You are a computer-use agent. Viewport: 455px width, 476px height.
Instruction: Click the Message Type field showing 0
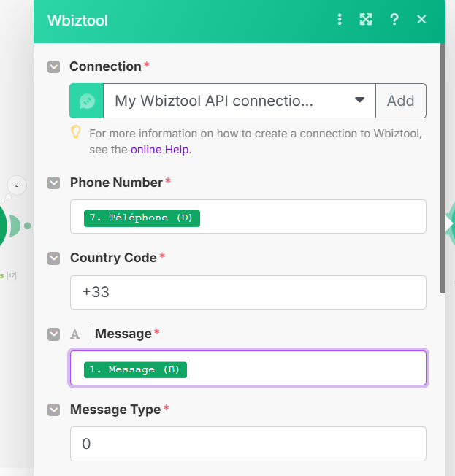(248, 444)
